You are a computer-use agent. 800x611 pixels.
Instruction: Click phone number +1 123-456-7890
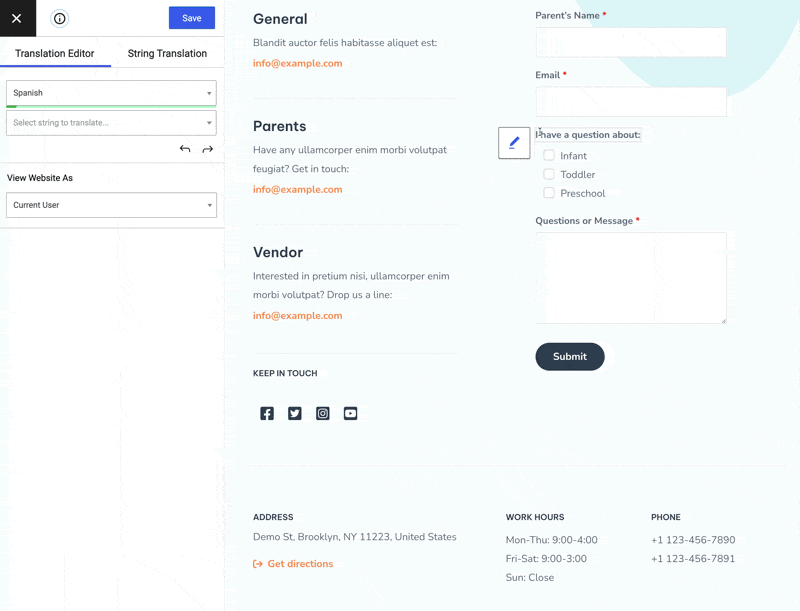(693, 540)
